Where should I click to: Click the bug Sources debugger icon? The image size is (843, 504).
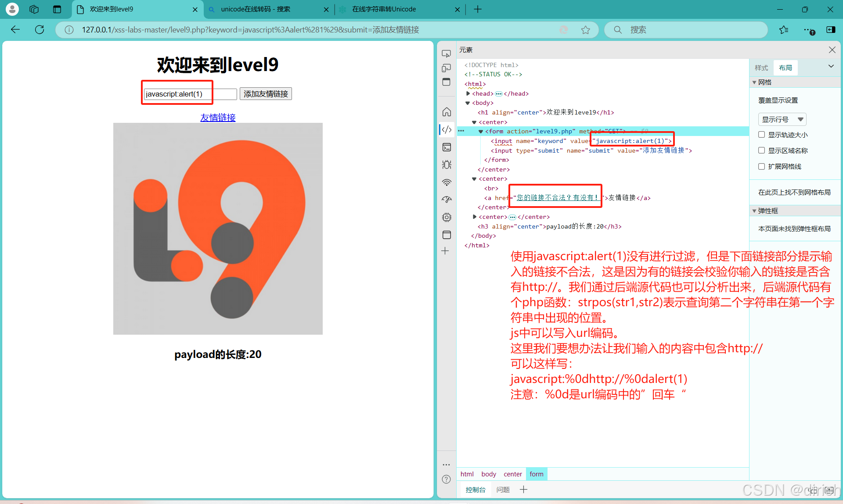pyautogui.click(x=447, y=165)
